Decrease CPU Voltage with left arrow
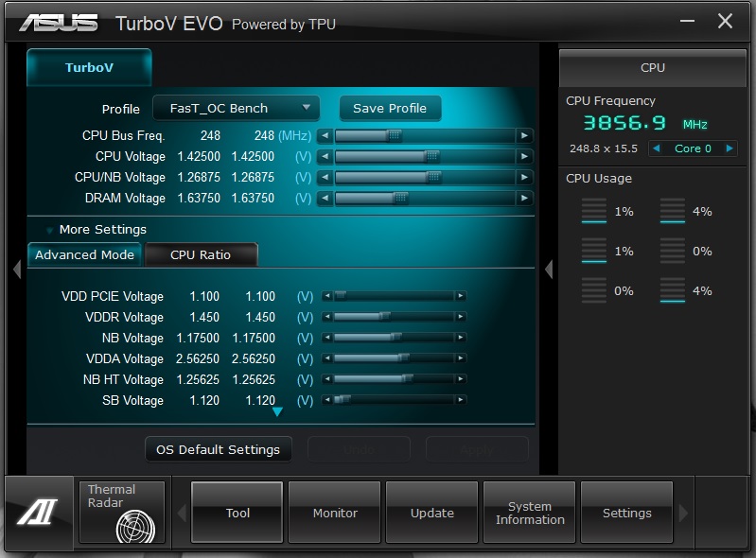The image size is (756, 558). point(325,157)
